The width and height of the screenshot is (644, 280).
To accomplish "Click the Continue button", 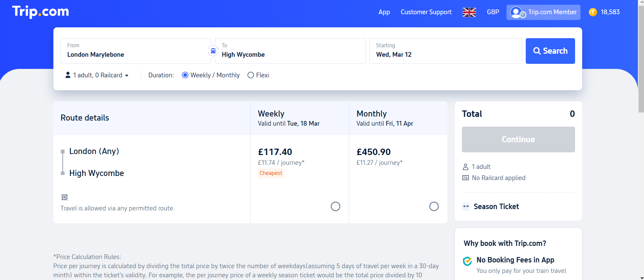I will [x=518, y=139].
